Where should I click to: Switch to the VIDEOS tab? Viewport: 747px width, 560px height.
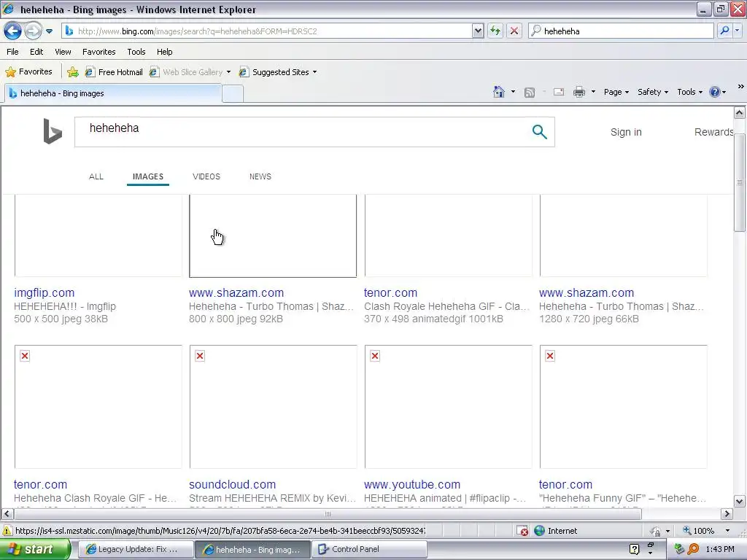(206, 176)
